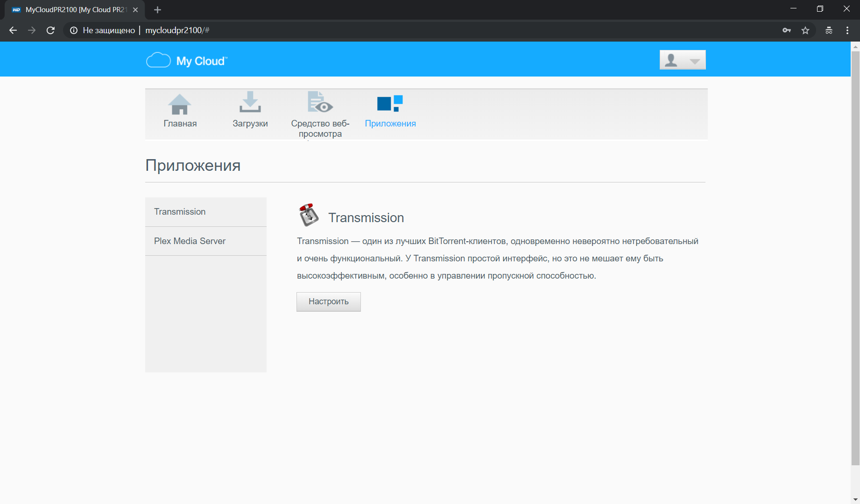
Task: Close the MyCloudPR2100 tab
Action: (x=135, y=10)
